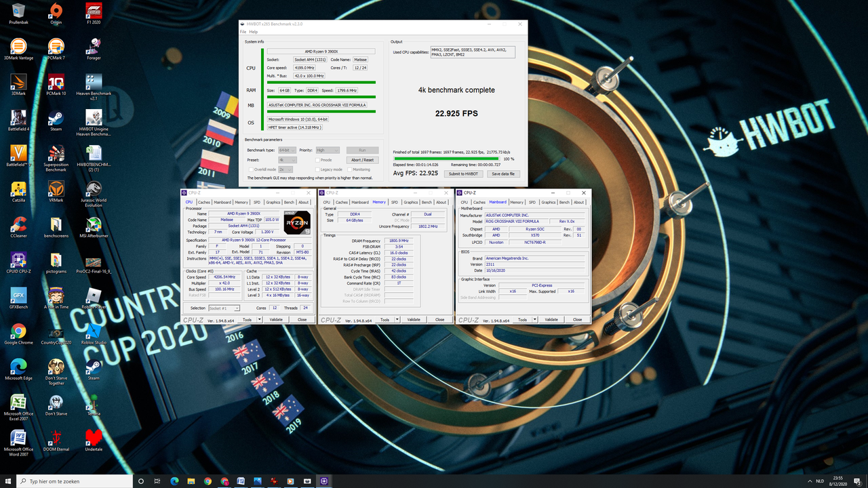
Task: Launch the Catzilla desktop icon
Action: (18, 192)
